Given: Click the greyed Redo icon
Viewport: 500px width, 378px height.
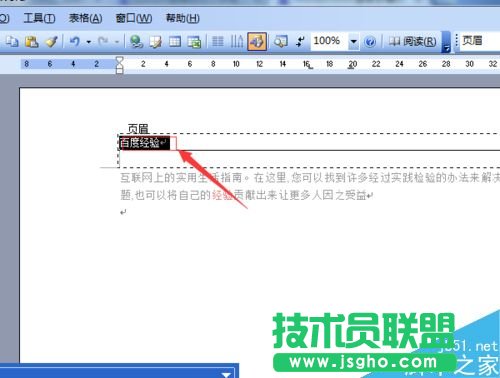Looking at the screenshot, I should [103, 42].
